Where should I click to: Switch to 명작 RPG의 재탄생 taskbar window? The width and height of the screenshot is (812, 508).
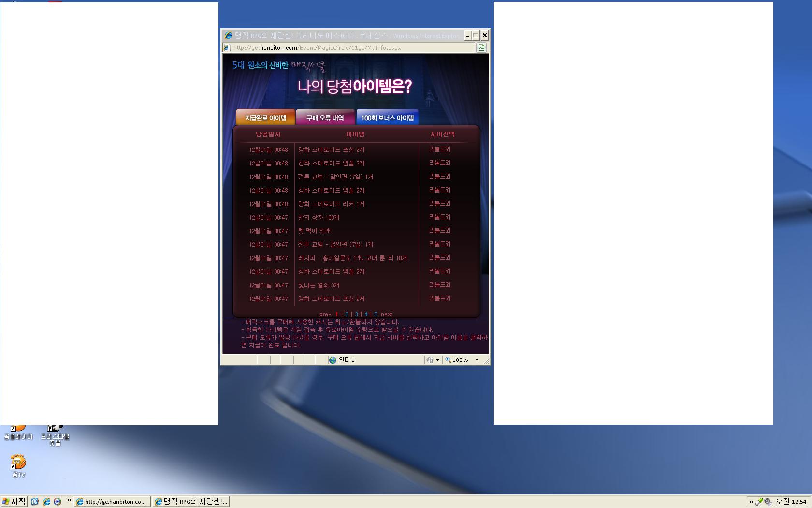click(x=191, y=502)
